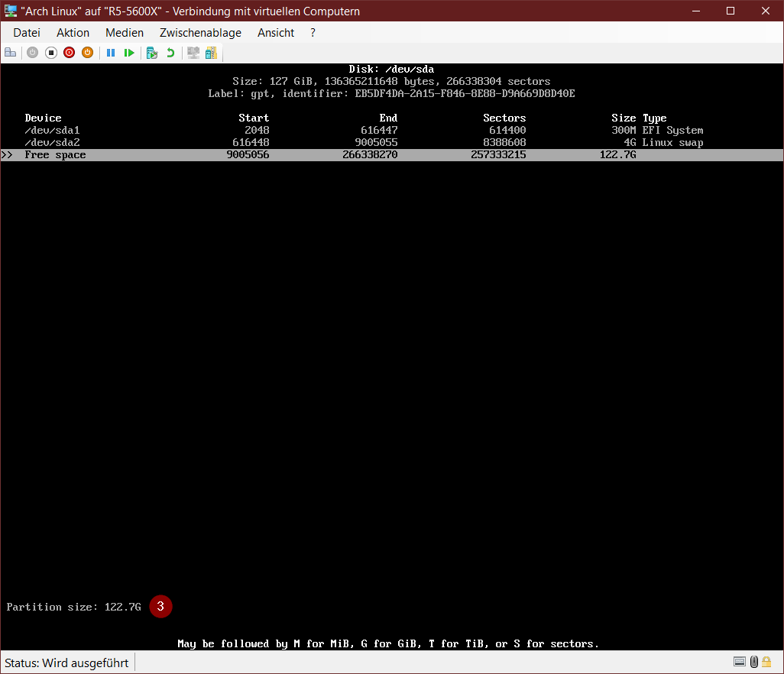Pause the virtual machine

pyautogui.click(x=111, y=53)
